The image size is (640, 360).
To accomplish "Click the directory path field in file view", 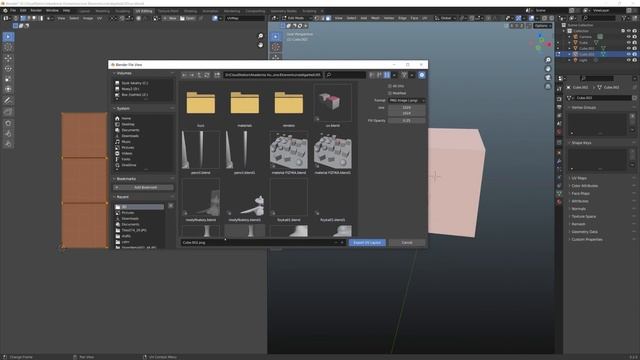I will point(273,75).
